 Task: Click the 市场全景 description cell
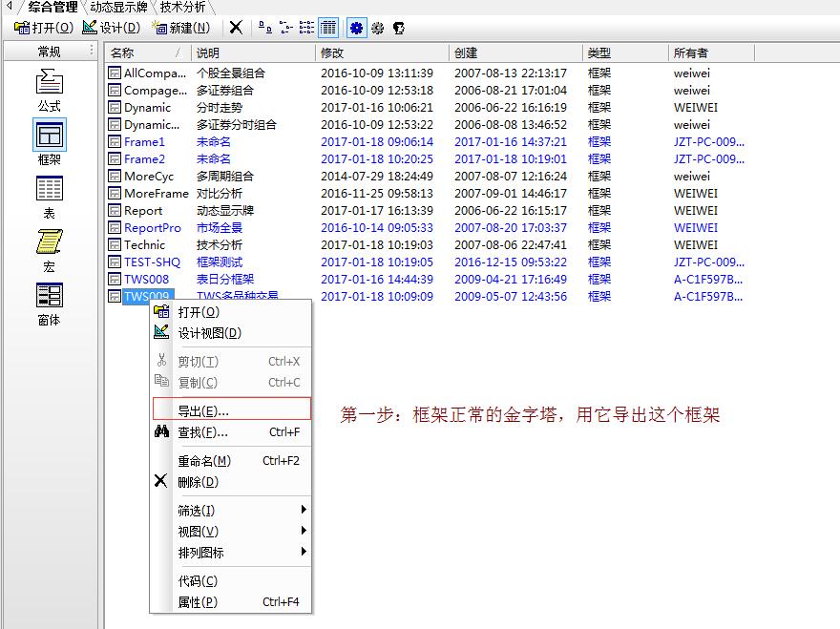[220, 227]
